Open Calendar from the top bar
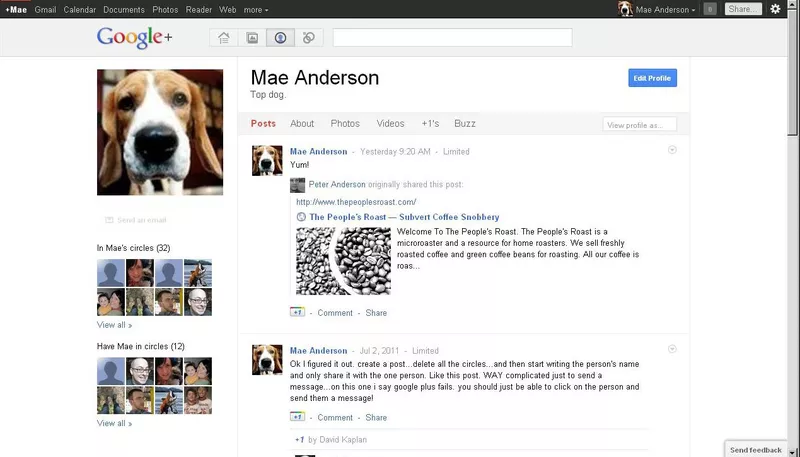The image size is (800, 457). pos(80,10)
